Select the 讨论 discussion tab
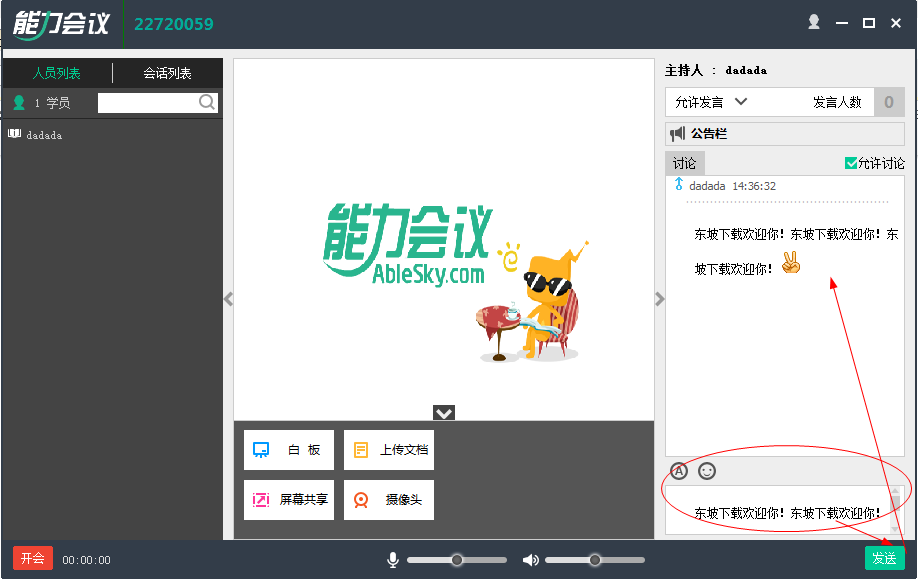This screenshot has height=579, width=918. coord(684,161)
